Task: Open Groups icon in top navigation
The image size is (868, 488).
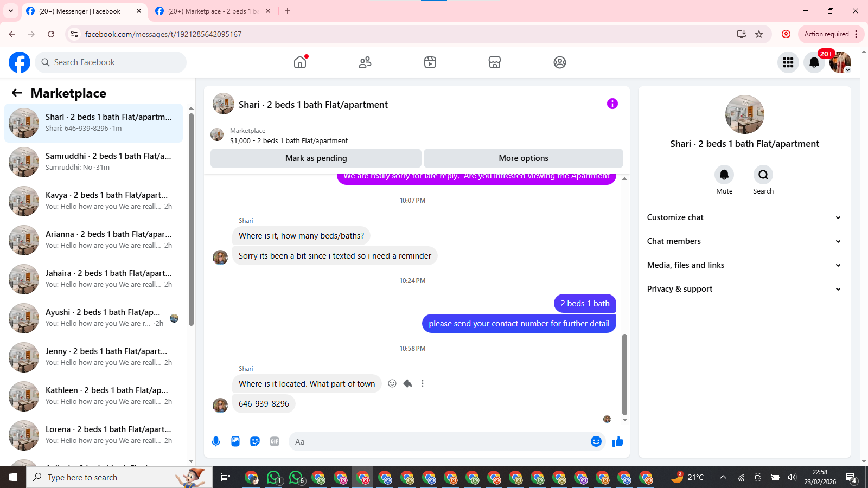Action: point(560,62)
